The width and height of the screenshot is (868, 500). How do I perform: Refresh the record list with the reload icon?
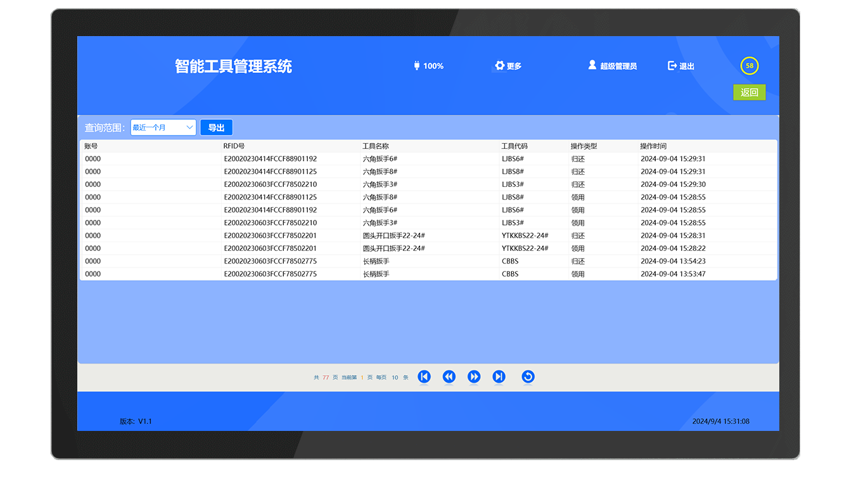click(x=528, y=377)
